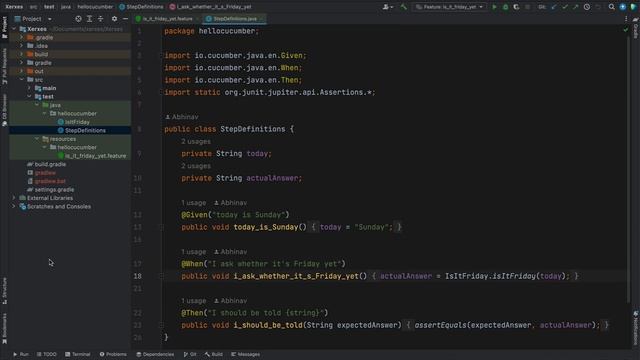
Task: Run with Coverage icon
Action: [516, 7]
